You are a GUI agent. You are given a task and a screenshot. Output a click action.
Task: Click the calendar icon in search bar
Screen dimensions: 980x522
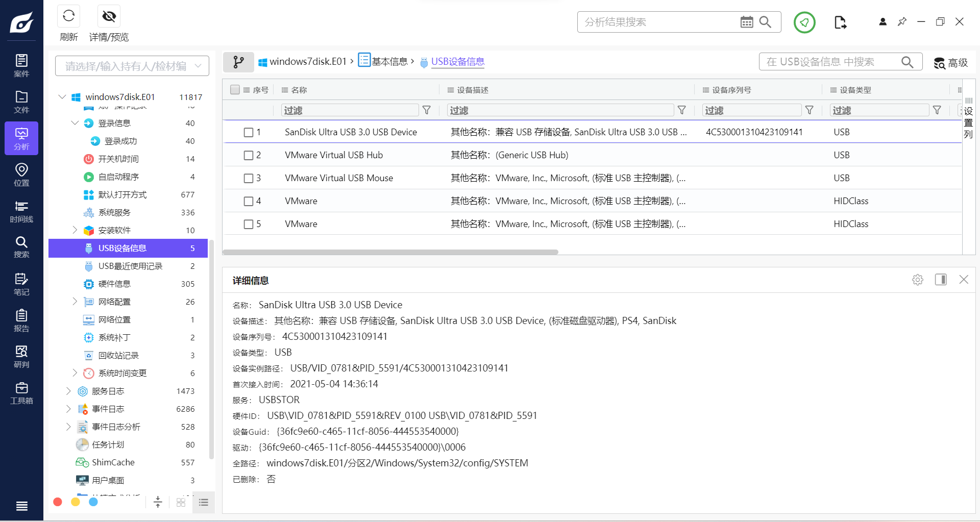point(747,22)
